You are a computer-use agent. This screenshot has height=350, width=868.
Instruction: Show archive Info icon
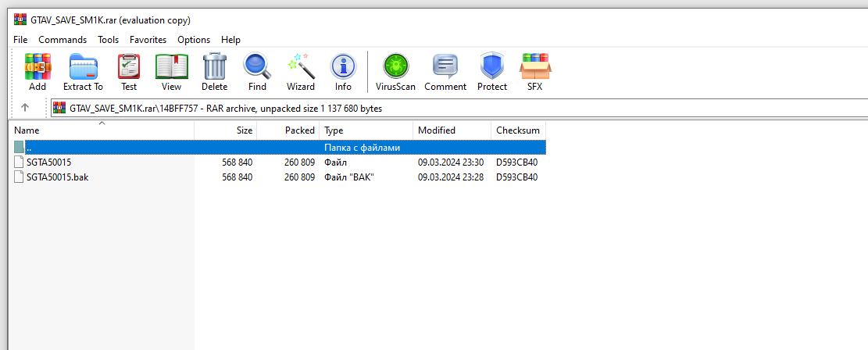[343, 67]
